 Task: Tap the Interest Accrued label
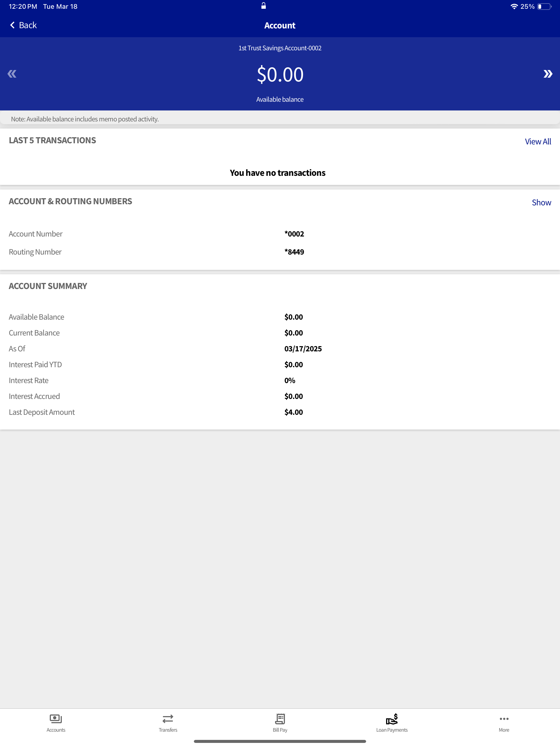tap(34, 396)
